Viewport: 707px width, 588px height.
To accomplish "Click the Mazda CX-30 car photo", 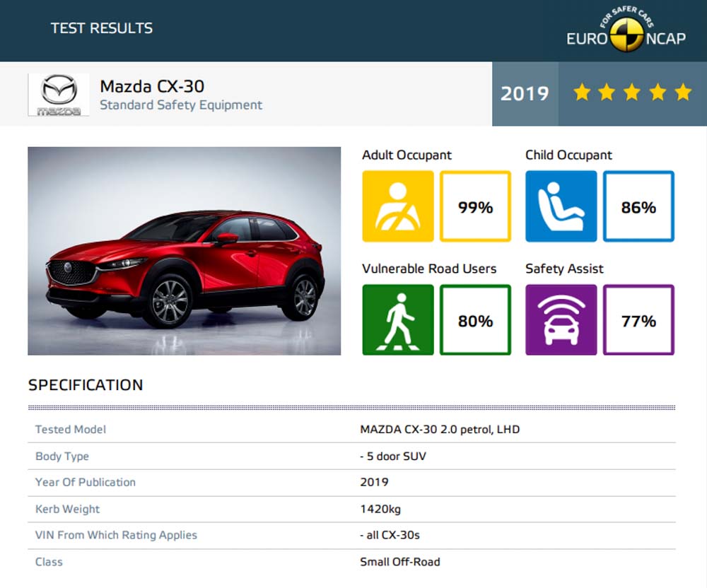I will (184, 250).
